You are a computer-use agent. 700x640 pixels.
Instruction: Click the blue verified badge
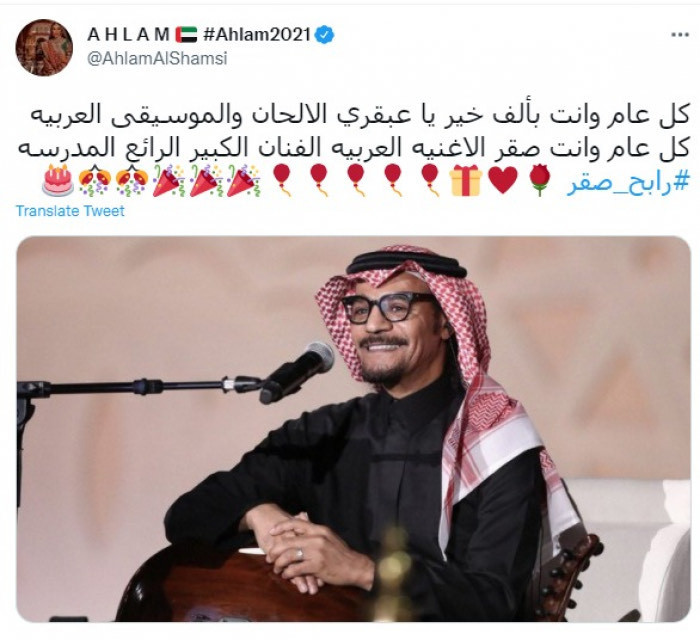point(325,35)
